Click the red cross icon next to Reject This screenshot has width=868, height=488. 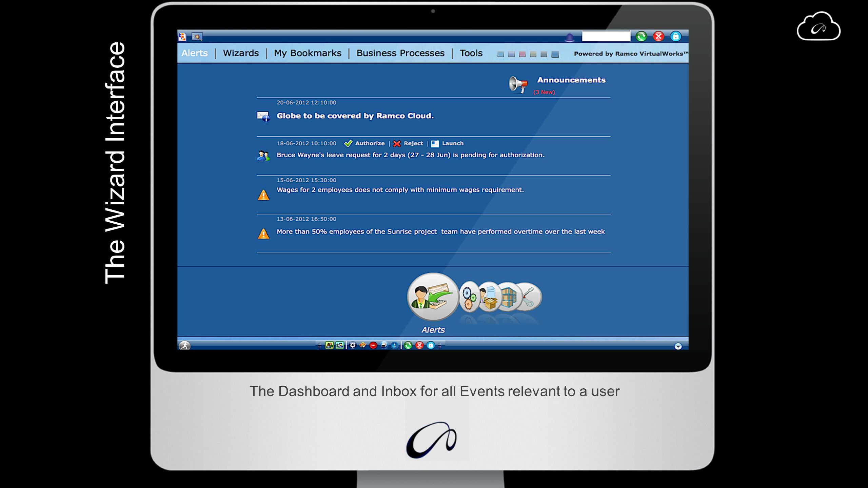[x=397, y=144]
